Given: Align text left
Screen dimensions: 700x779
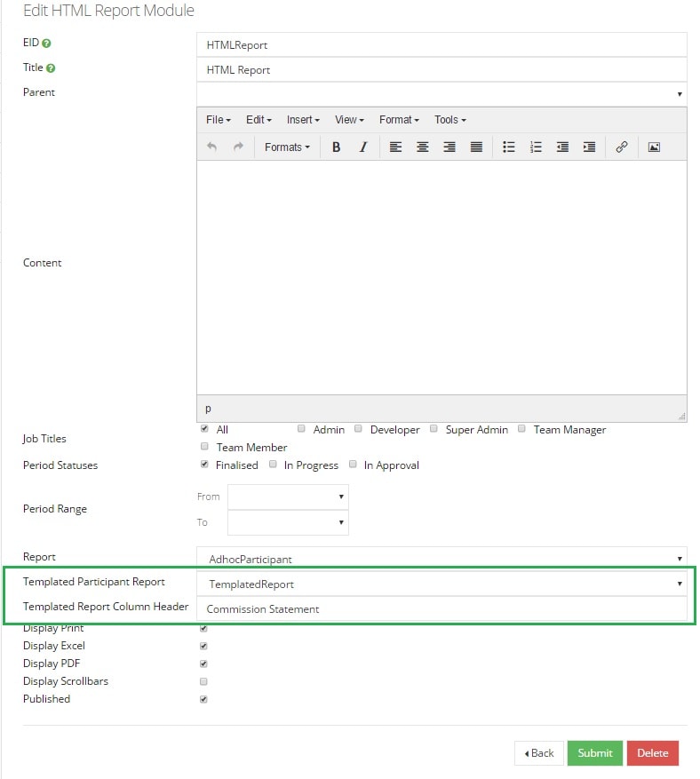Looking at the screenshot, I should (x=395, y=147).
